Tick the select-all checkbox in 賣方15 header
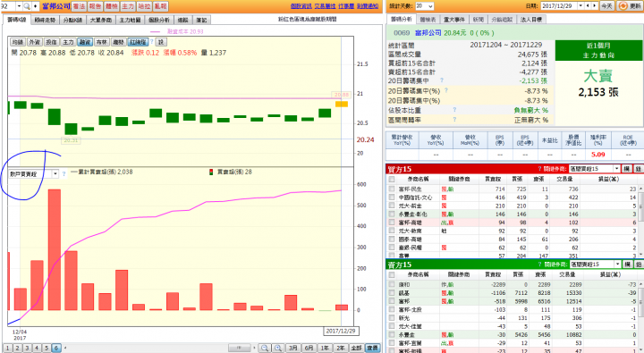The image size is (644, 353). click(x=392, y=274)
